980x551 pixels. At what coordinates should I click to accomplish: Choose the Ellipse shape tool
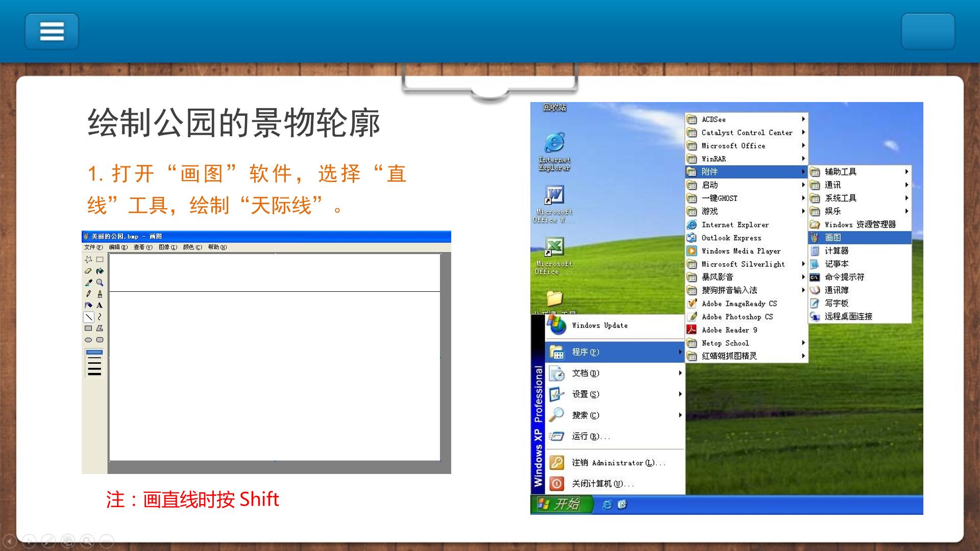(88, 340)
